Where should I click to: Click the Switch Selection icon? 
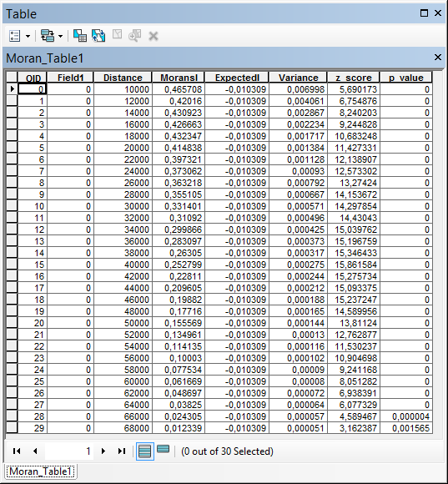[98, 36]
